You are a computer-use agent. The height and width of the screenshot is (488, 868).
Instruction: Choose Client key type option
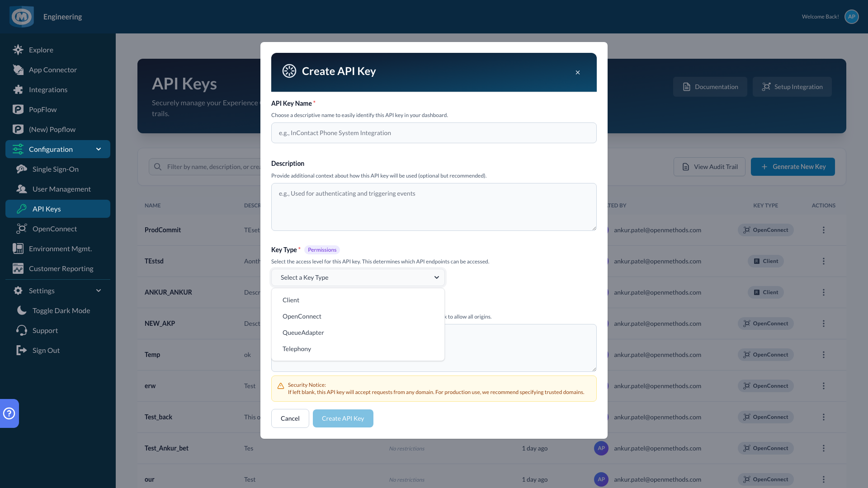[358, 300]
